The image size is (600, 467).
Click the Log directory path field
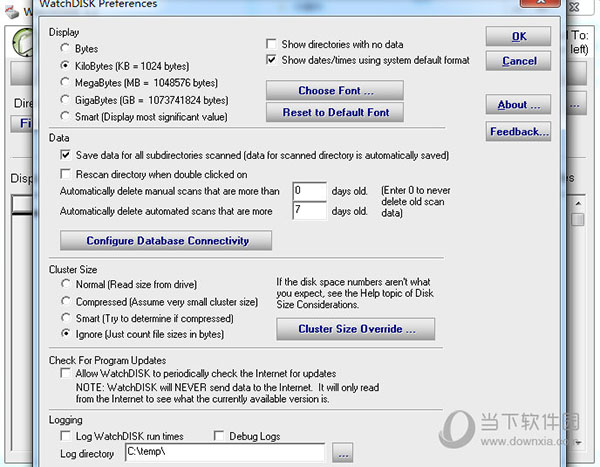coord(225,452)
